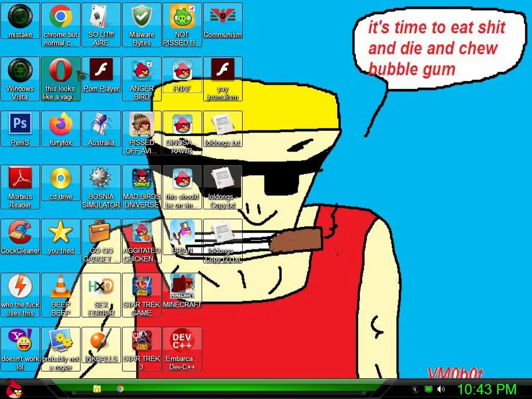Open the 'loldongs - Copy (2).txt' file
This screenshot has height=399, width=532.
(222, 241)
